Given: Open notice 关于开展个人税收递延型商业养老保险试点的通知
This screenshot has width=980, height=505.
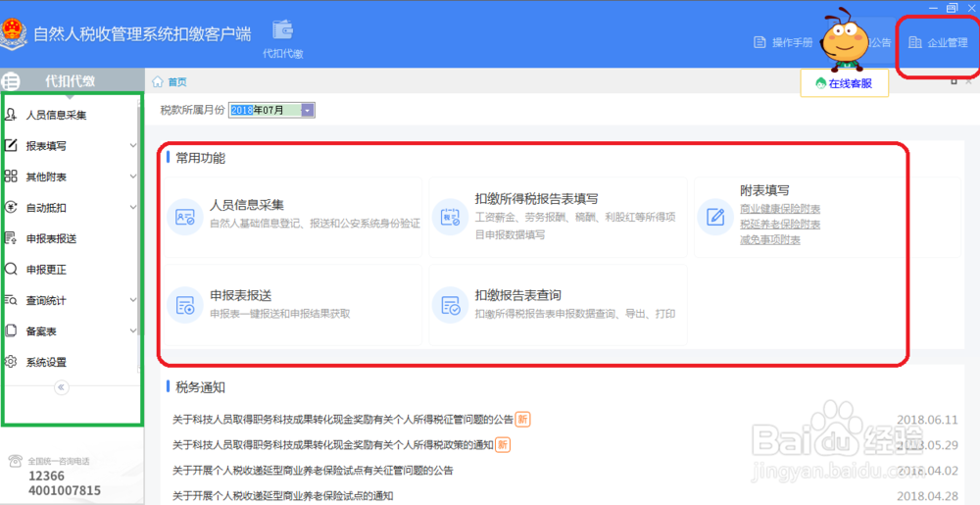Looking at the screenshot, I should pyautogui.click(x=282, y=496).
